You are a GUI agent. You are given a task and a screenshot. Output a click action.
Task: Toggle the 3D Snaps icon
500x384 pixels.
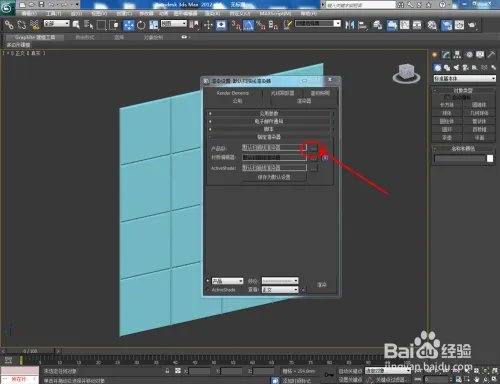point(236,25)
